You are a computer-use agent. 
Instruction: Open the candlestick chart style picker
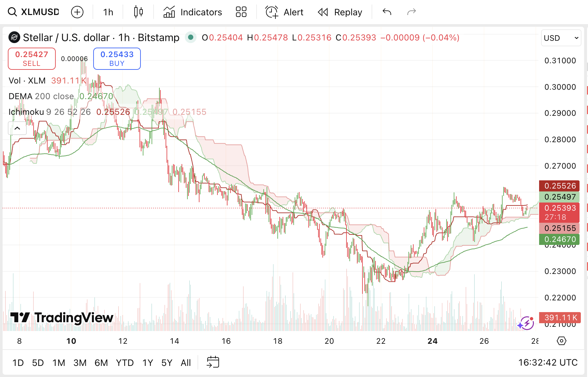click(x=139, y=12)
